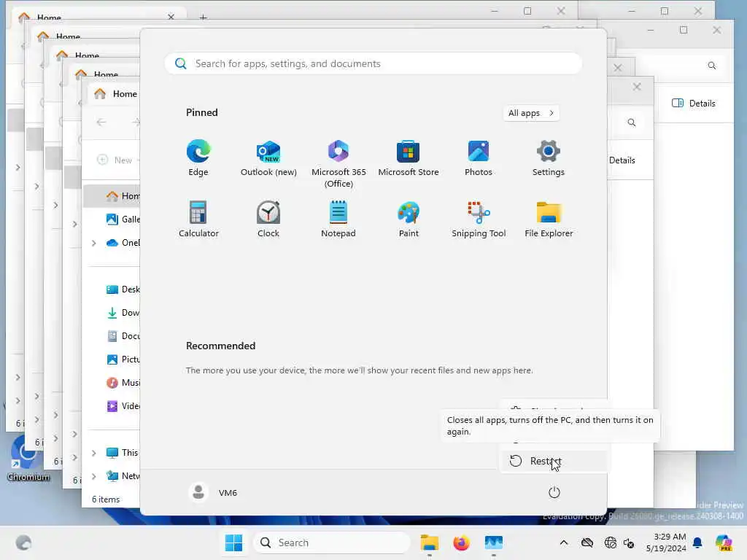747x560 pixels.
Task: Select Restart from the power menu
Action: tap(554, 461)
